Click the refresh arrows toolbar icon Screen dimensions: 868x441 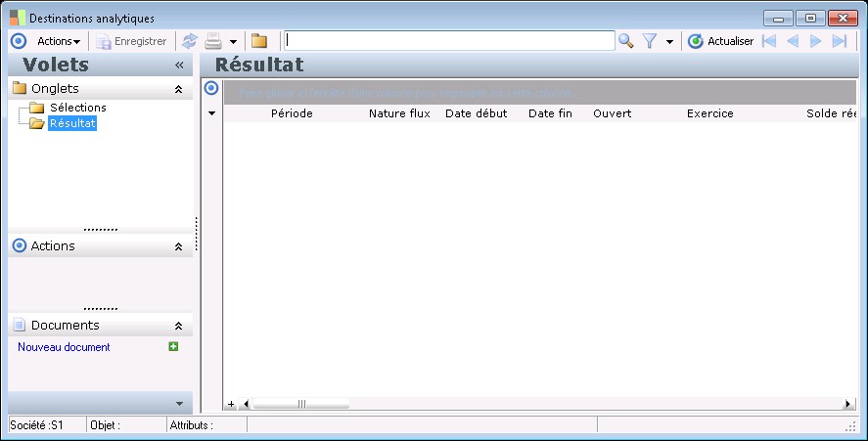point(190,41)
